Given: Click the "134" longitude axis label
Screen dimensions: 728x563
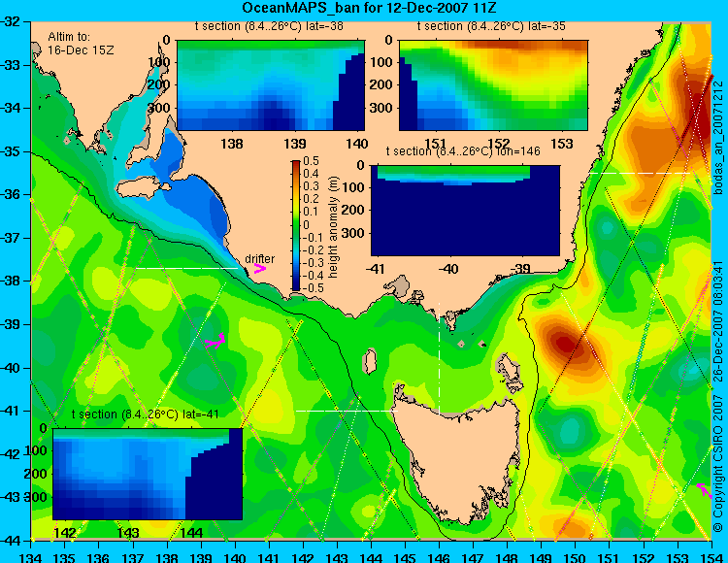Looking at the screenshot, I should 31,557.
